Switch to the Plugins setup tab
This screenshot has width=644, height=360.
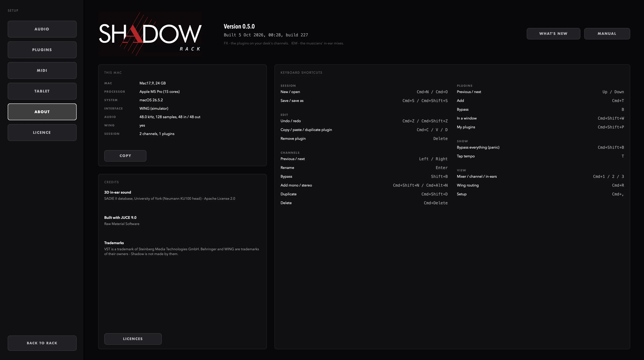tap(42, 50)
